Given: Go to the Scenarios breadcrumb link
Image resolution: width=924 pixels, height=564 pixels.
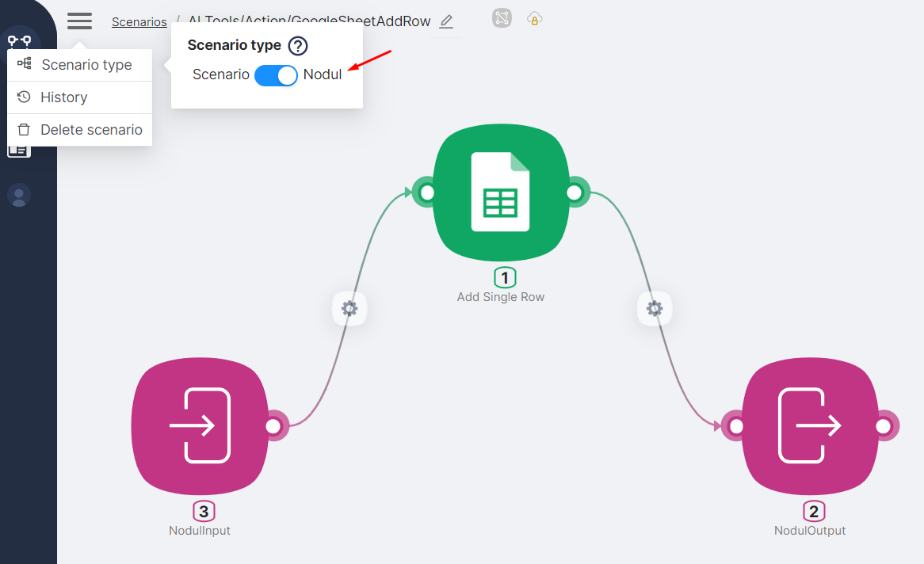Looking at the screenshot, I should point(139,22).
